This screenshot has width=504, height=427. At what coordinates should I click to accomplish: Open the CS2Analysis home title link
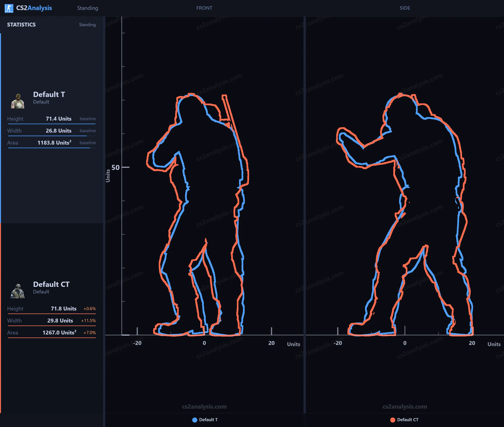(34, 8)
